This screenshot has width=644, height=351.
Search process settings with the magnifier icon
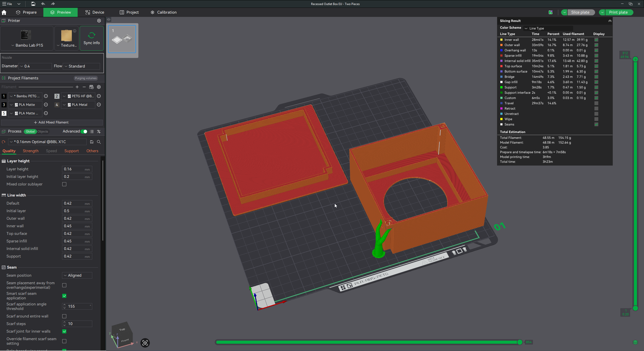pyautogui.click(x=99, y=142)
